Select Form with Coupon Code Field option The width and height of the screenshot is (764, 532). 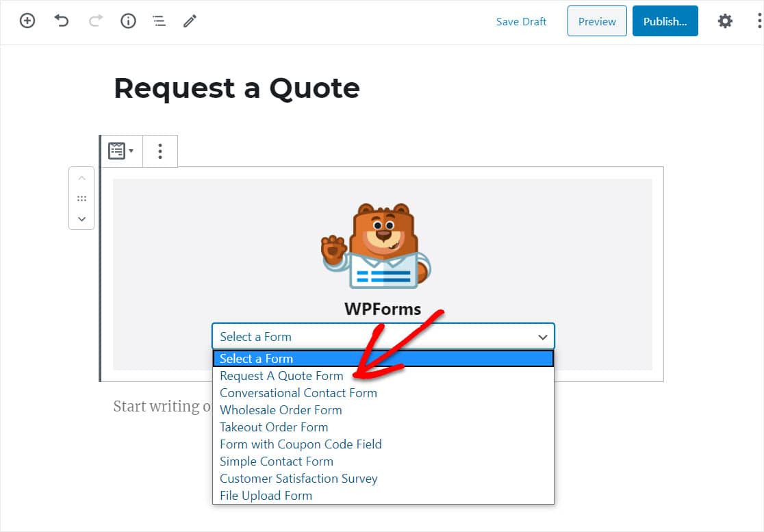click(383, 444)
